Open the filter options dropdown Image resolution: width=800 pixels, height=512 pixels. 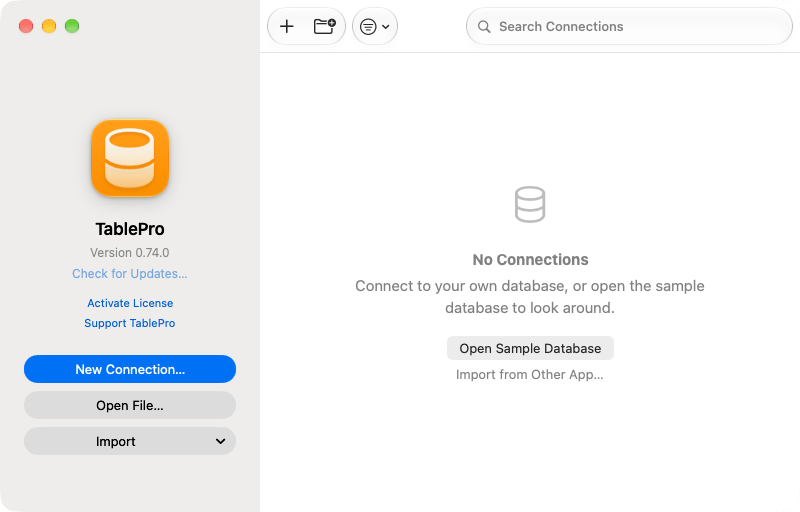point(375,26)
